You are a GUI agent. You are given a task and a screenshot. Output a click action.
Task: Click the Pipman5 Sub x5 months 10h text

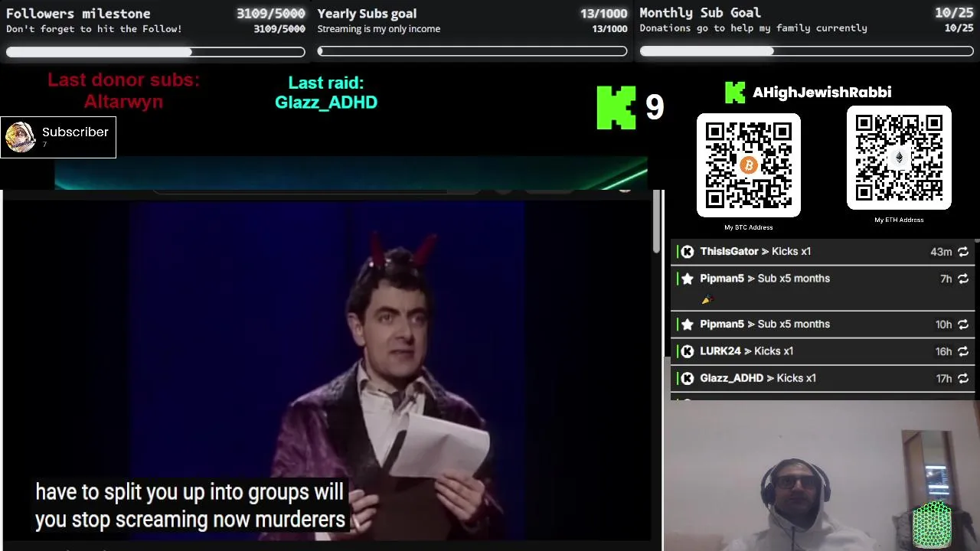click(x=765, y=324)
